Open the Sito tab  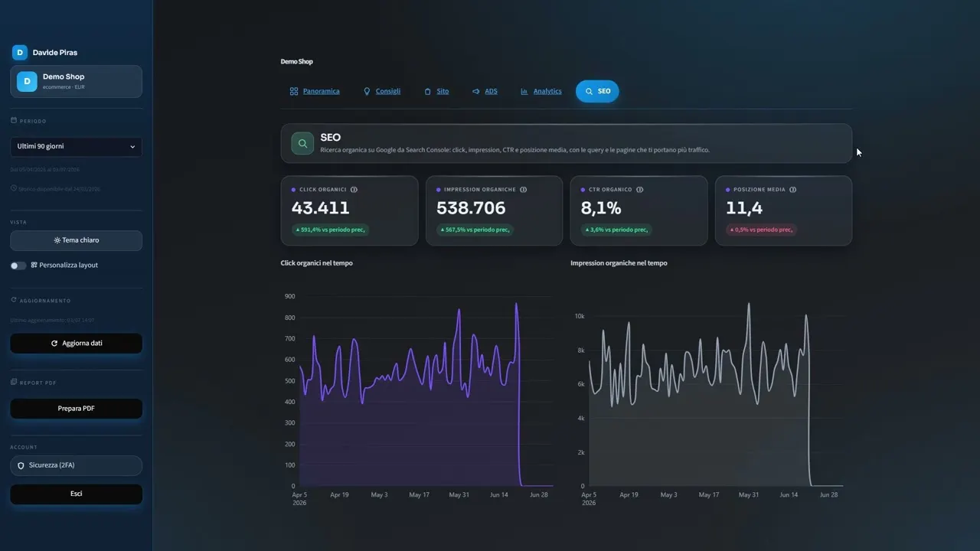point(436,91)
